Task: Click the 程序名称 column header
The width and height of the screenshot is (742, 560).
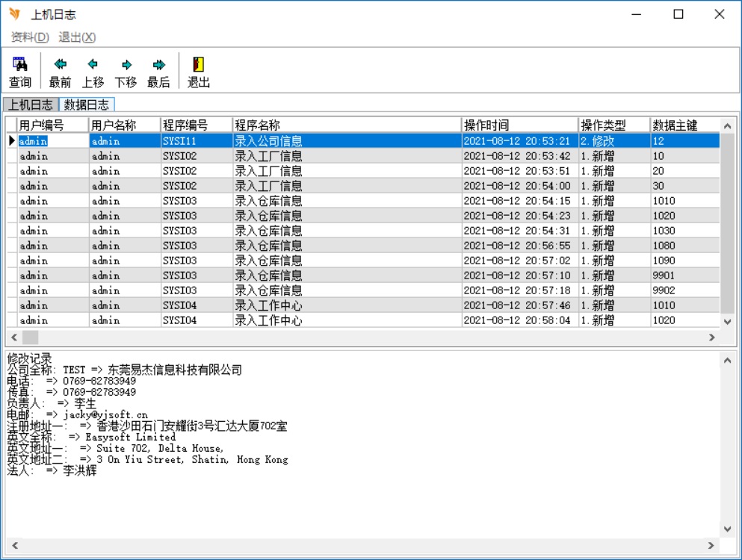Action: pos(347,125)
